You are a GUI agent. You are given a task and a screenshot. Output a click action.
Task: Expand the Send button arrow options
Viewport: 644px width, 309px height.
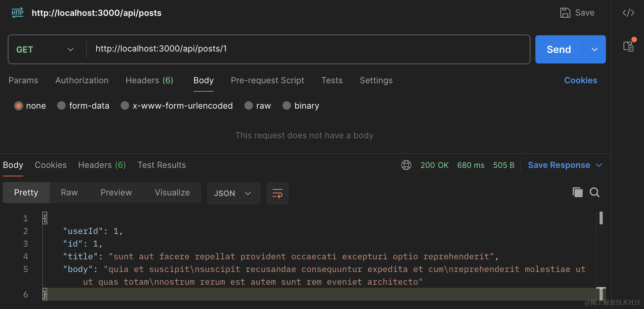pyautogui.click(x=595, y=49)
